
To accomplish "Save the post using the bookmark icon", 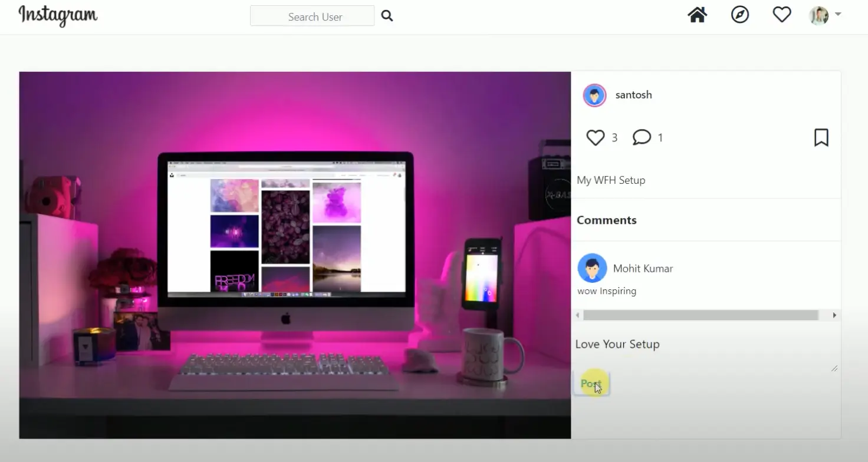I will (821, 137).
